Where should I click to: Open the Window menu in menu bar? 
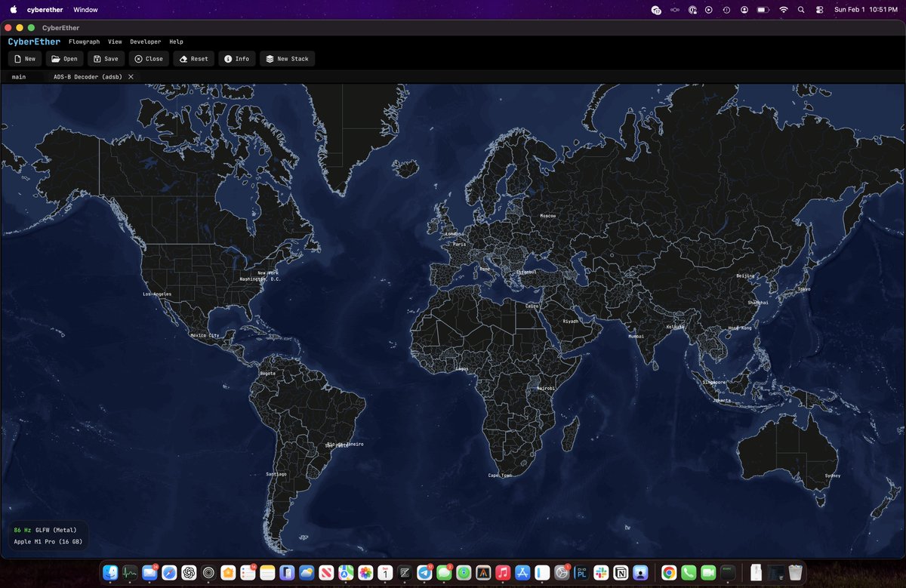[85, 10]
